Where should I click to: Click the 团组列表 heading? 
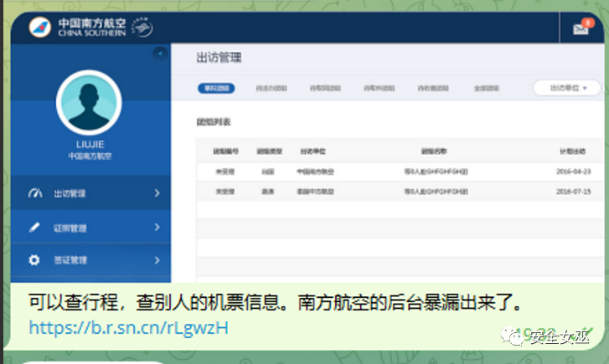pyautogui.click(x=214, y=122)
